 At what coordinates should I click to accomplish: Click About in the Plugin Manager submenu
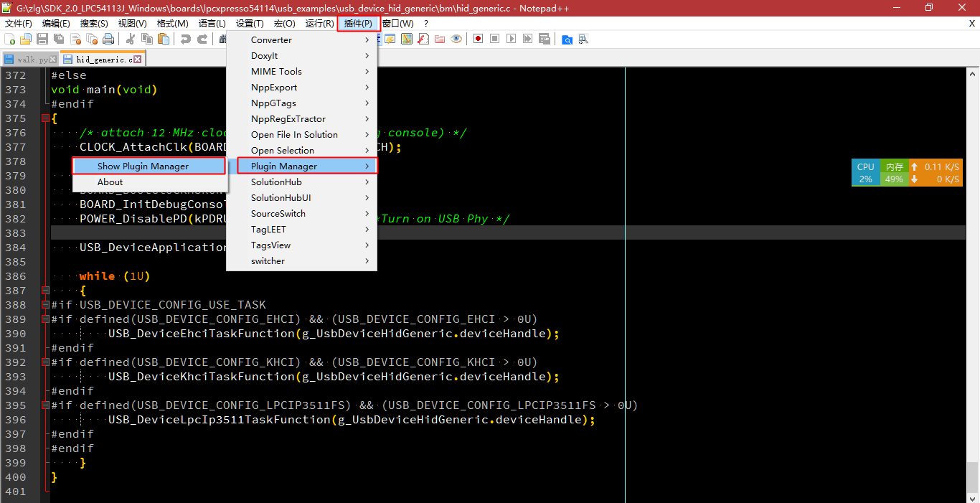click(110, 182)
